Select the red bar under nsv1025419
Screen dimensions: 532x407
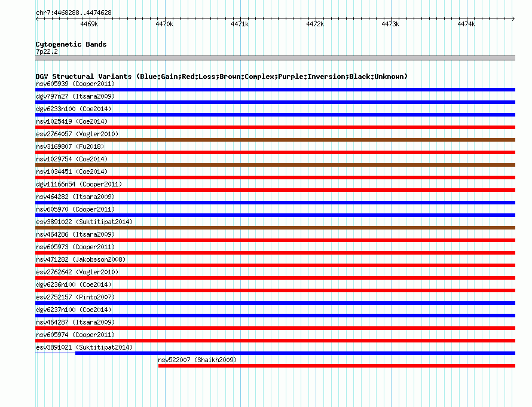[275, 127]
